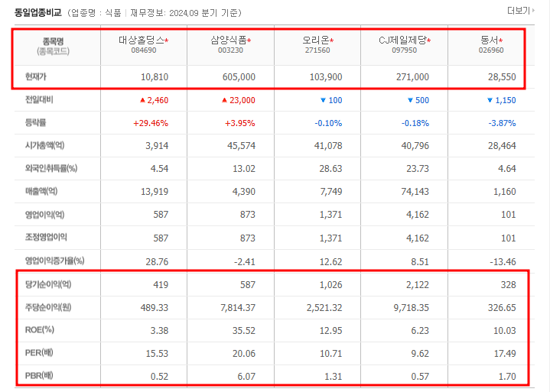Click growth rate value 28.76
550x392 pixels.
tap(157, 261)
